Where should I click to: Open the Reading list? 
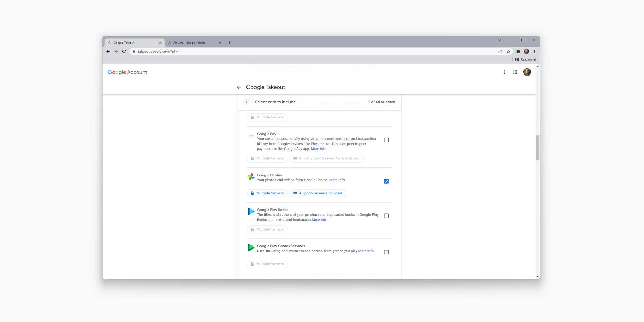(526, 59)
